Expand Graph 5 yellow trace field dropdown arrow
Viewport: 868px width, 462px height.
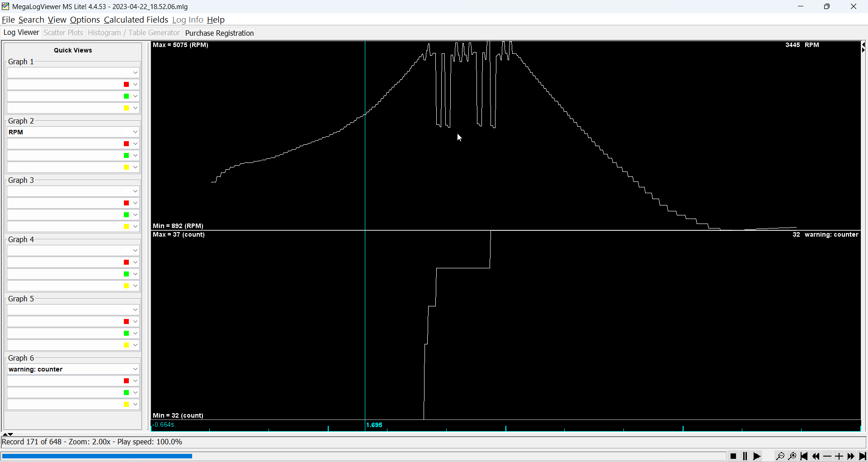pyautogui.click(x=135, y=345)
